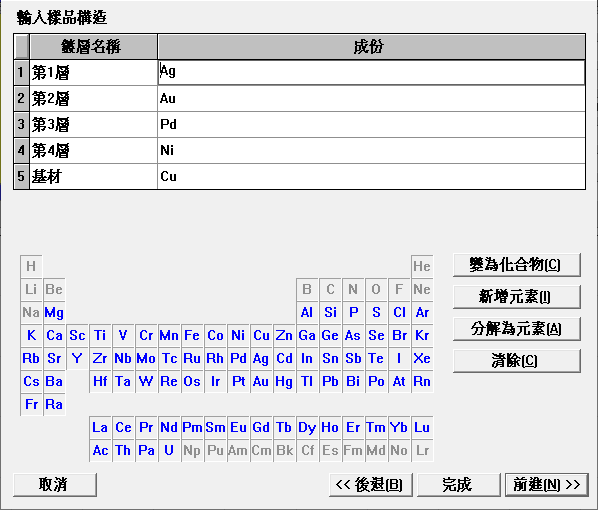Click the 清除 button
The width and height of the screenshot is (598, 510).
(x=516, y=360)
